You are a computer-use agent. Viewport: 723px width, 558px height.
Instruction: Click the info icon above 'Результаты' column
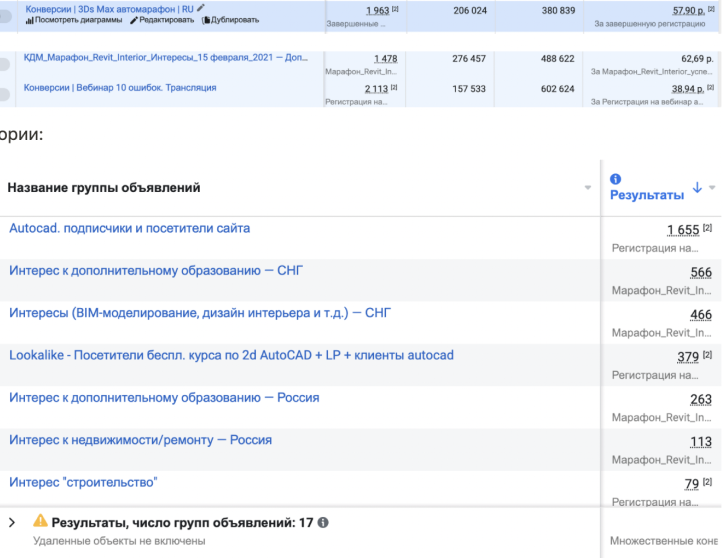pyautogui.click(x=616, y=179)
